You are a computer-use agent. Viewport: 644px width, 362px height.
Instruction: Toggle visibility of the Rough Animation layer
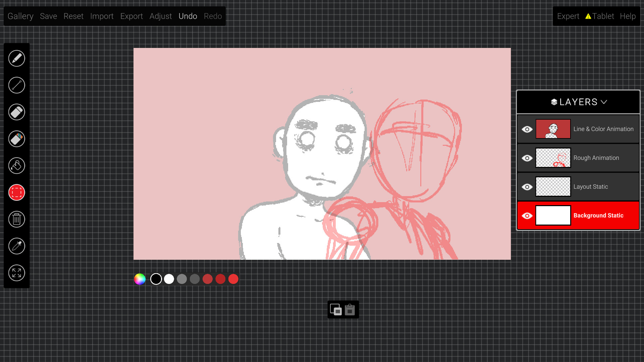tap(527, 158)
